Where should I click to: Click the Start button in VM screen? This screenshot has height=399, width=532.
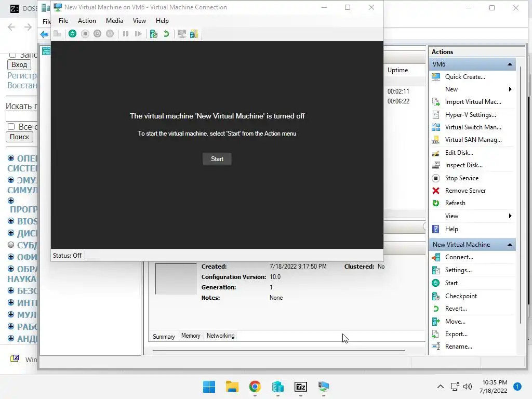pos(217,159)
